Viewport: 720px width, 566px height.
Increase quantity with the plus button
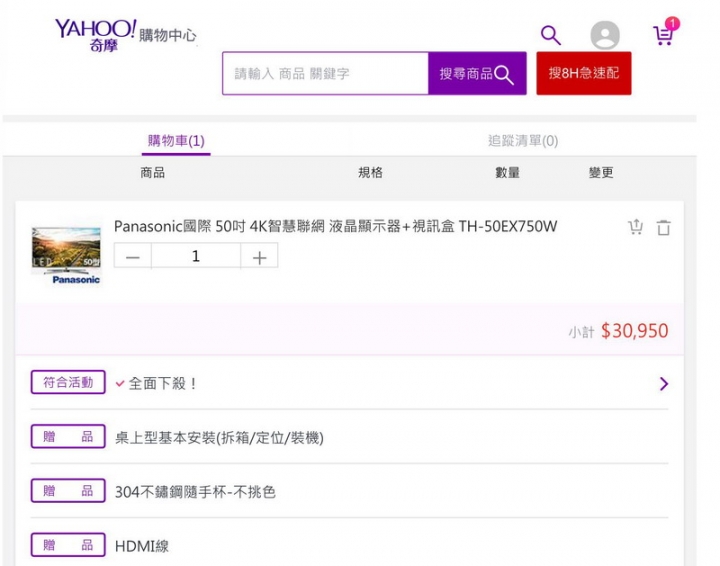pos(259,256)
